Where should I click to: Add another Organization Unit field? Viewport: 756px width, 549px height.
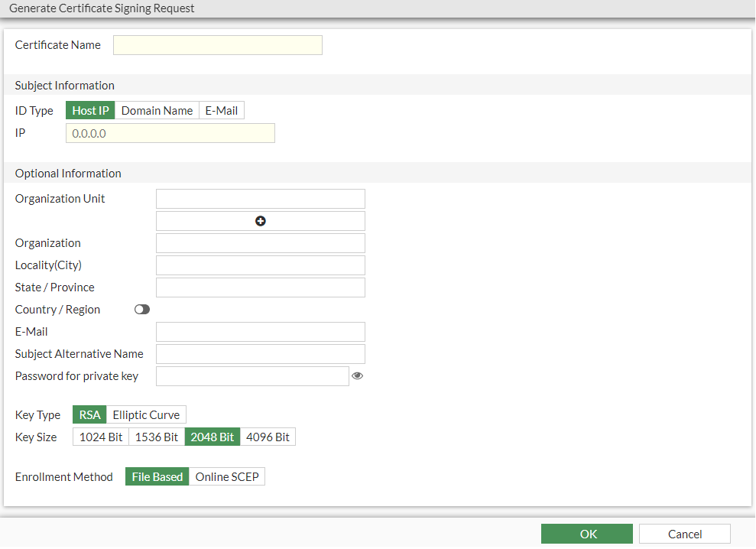[261, 220]
